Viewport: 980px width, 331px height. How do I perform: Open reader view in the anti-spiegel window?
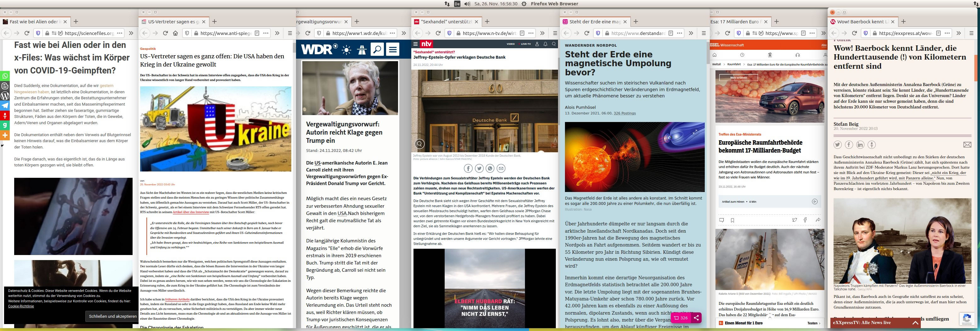(x=257, y=33)
